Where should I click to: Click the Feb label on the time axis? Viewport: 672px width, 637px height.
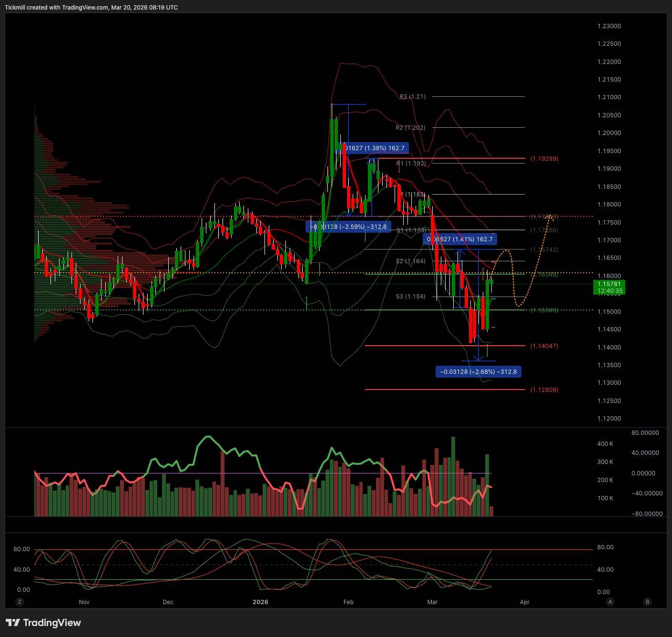coord(348,602)
